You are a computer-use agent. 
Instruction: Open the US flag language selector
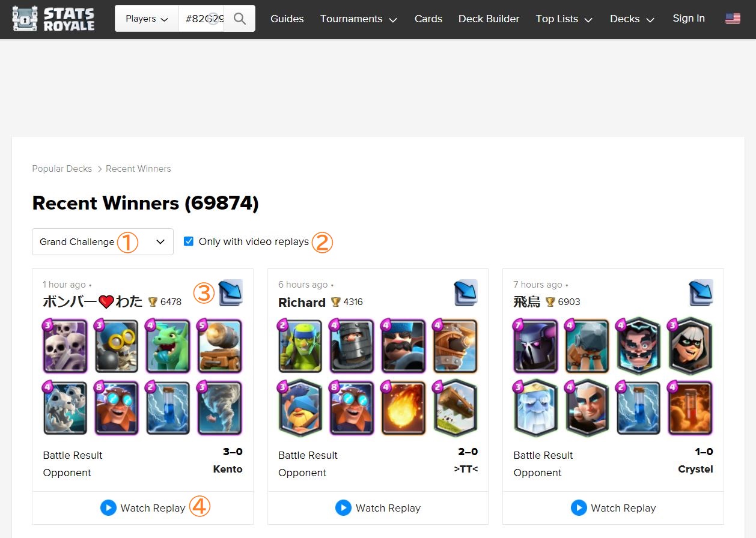(733, 19)
